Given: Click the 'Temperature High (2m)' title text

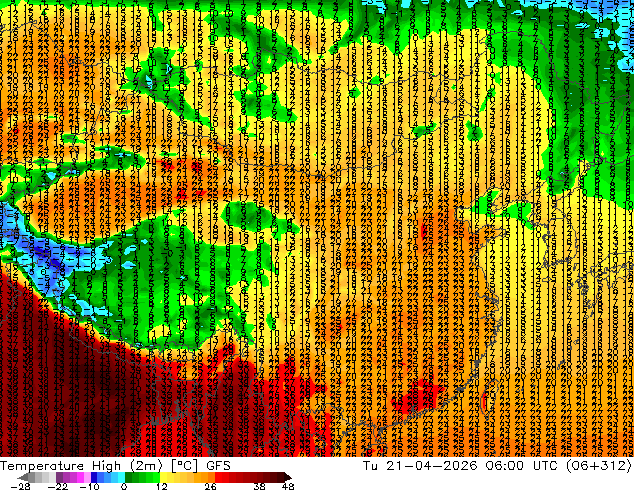Looking at the screenshot, I should 81,466.
